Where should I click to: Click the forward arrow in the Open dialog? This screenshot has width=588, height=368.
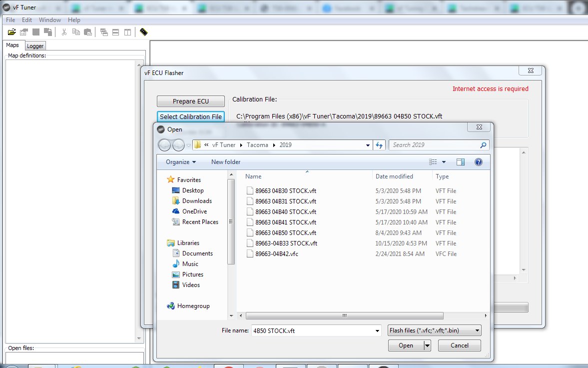tap(178, 145)
